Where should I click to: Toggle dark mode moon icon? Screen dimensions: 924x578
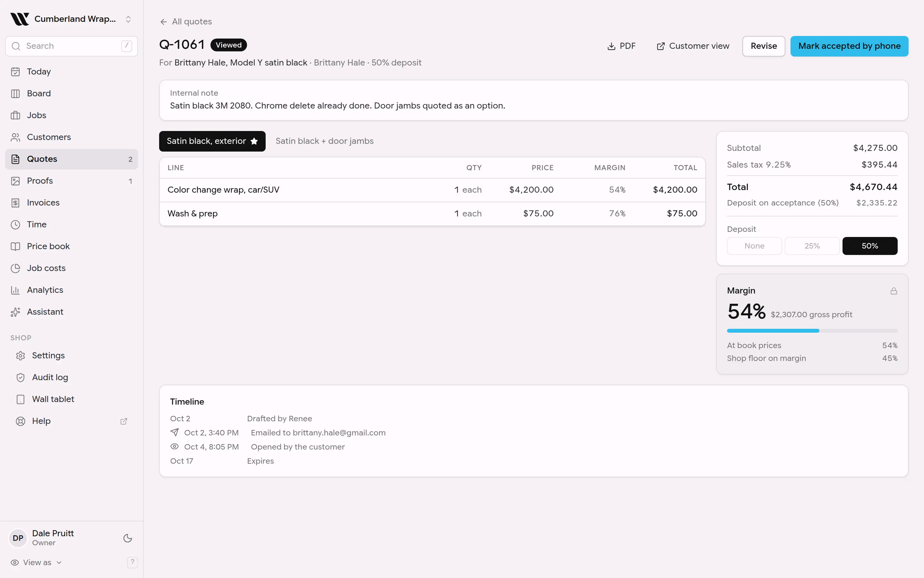127,538
